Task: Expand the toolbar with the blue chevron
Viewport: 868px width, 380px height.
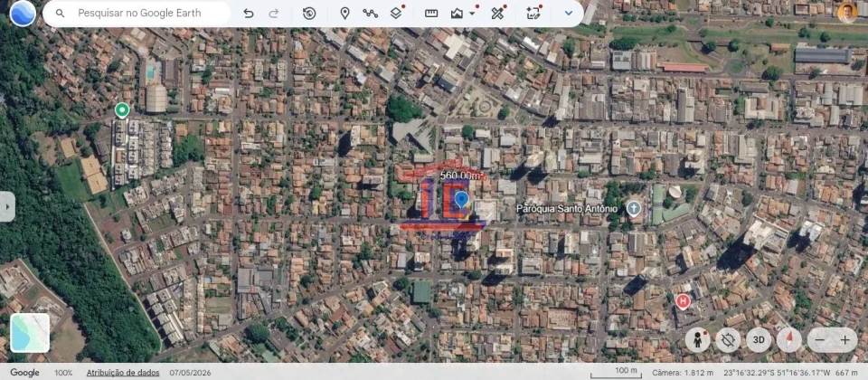Action: [569, 14]
